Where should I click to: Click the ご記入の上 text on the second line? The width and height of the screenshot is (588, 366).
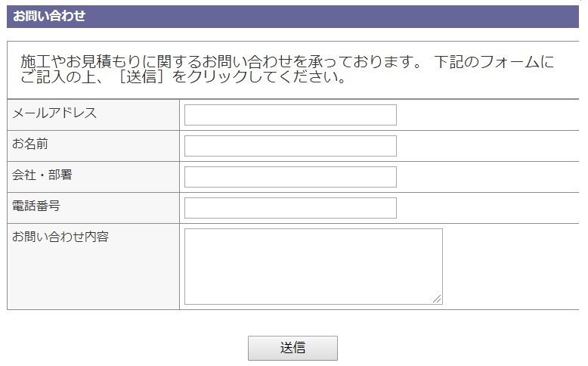coord(58,76)
